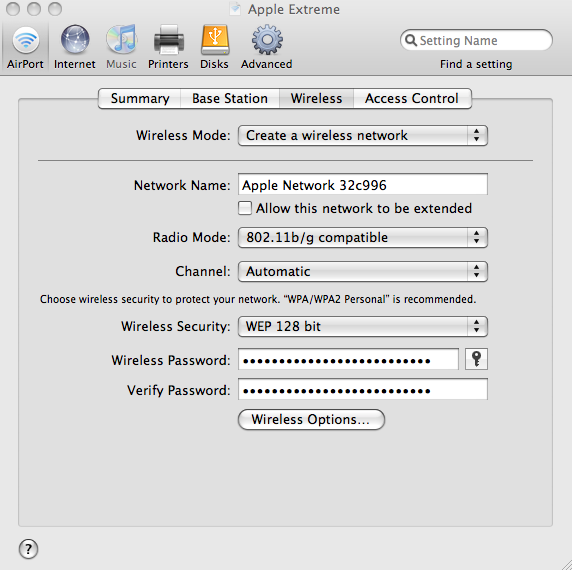
Task: Click the Network Name text field
Action: [363, 185]
